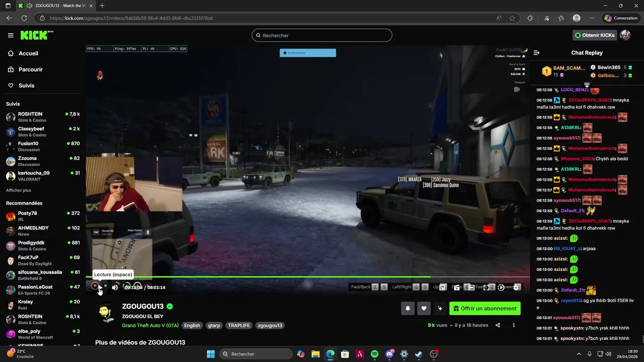Viewport: 644px width, 362px height.
Task: Open the Read aloud icon in address bar
Action: click(499, 18)
